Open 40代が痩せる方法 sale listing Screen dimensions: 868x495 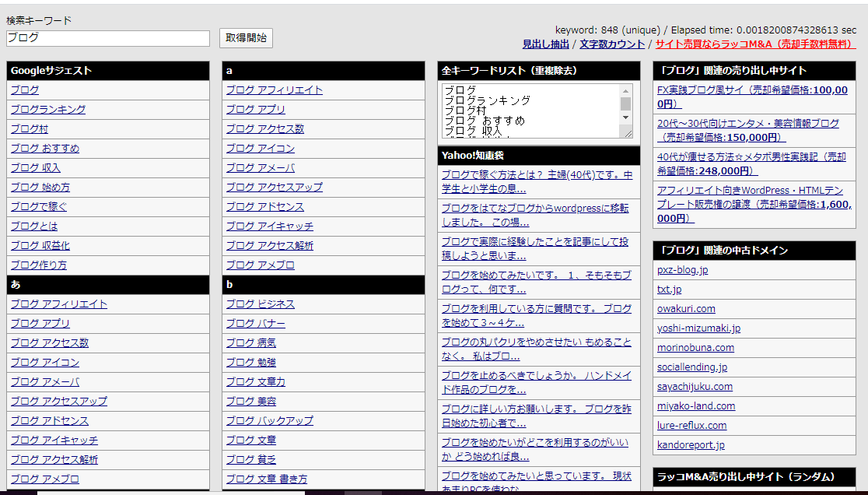pyautogui.click(x=752, y=164)
